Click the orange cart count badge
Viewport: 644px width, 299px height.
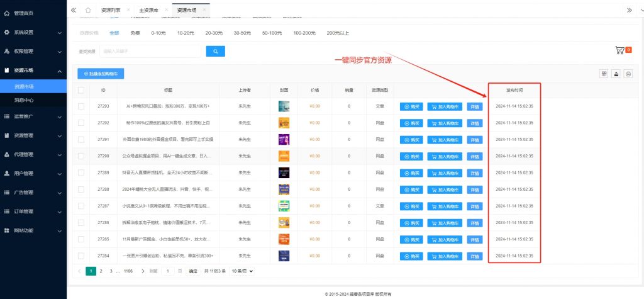pyautogui.click(x=629, y=50)
